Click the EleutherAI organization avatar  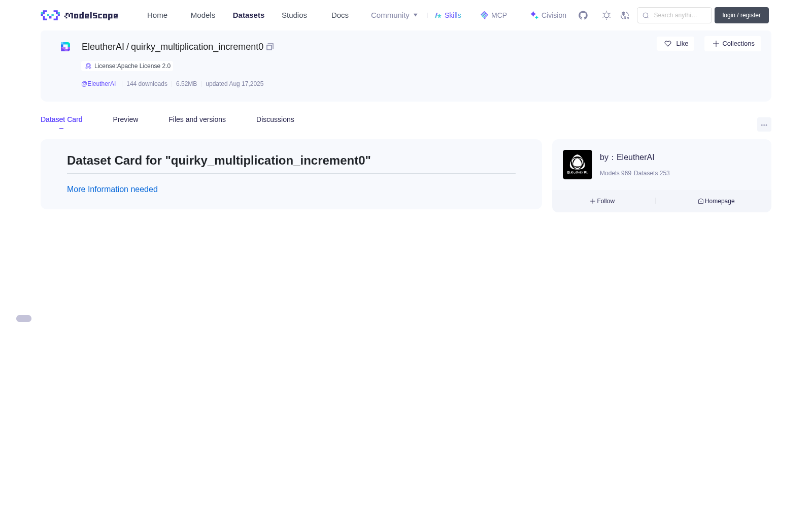(x=578, y=165)
